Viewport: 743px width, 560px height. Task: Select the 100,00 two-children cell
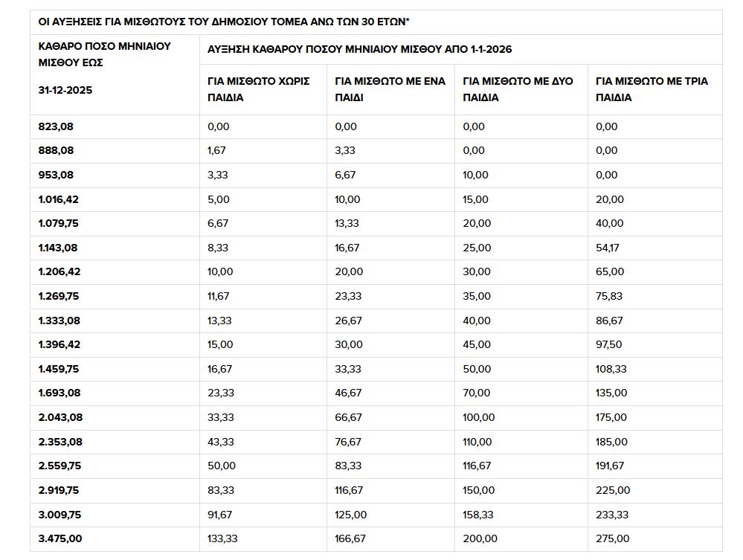click(x=478, y=417)
